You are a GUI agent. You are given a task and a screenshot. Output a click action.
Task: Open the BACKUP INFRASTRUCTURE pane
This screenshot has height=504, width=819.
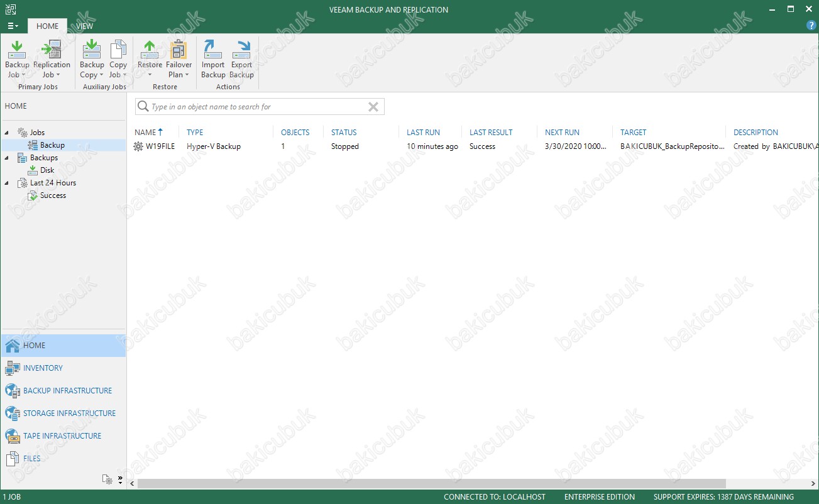tap(63, 391)
